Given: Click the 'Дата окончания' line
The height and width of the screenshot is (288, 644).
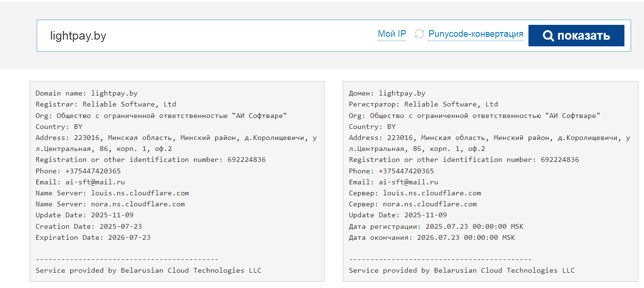Looking at the screenshot, I should [432, 237].
